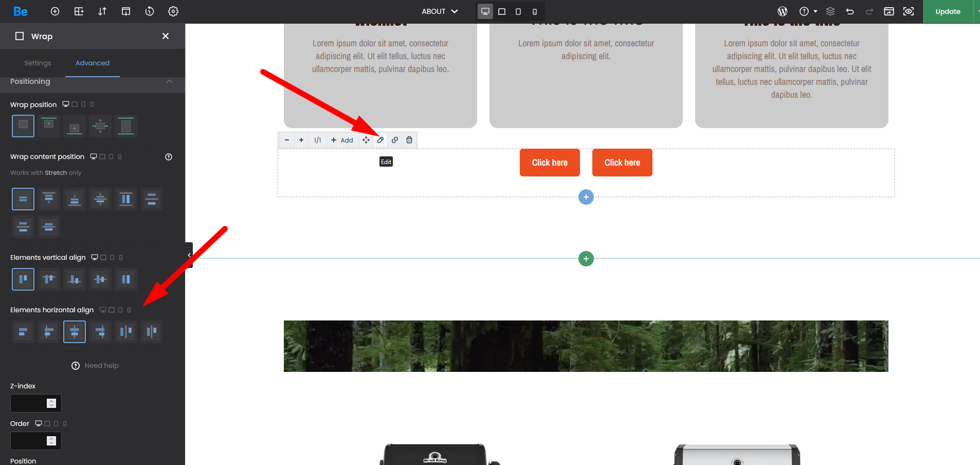980x465 pixels.
Task: Open the add section layout icon
Action: coord(79,11)
